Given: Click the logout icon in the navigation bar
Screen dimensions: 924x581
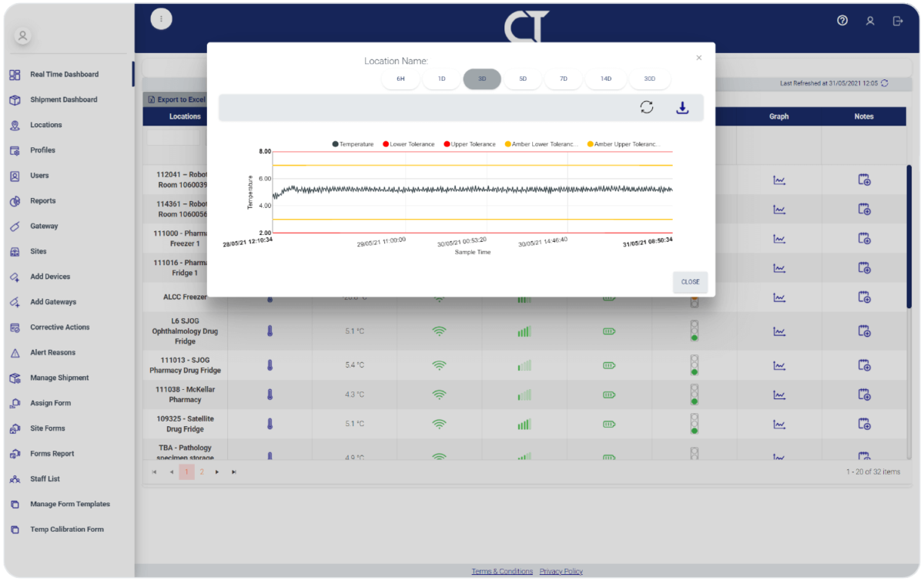Looking at the screenshot, I should coord(898,22).
